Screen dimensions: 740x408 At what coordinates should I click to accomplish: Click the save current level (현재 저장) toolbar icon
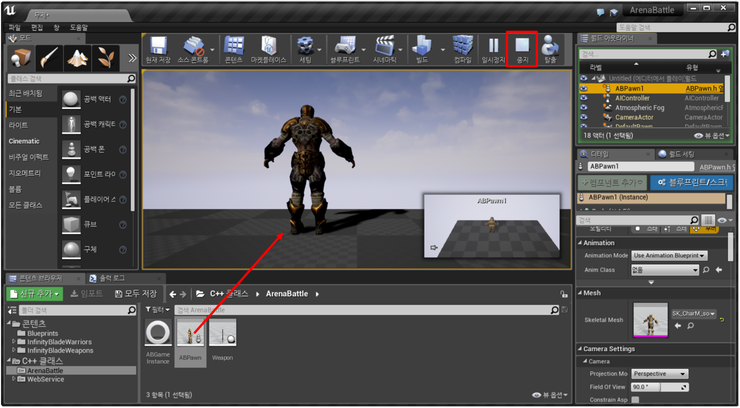(158, 46)
